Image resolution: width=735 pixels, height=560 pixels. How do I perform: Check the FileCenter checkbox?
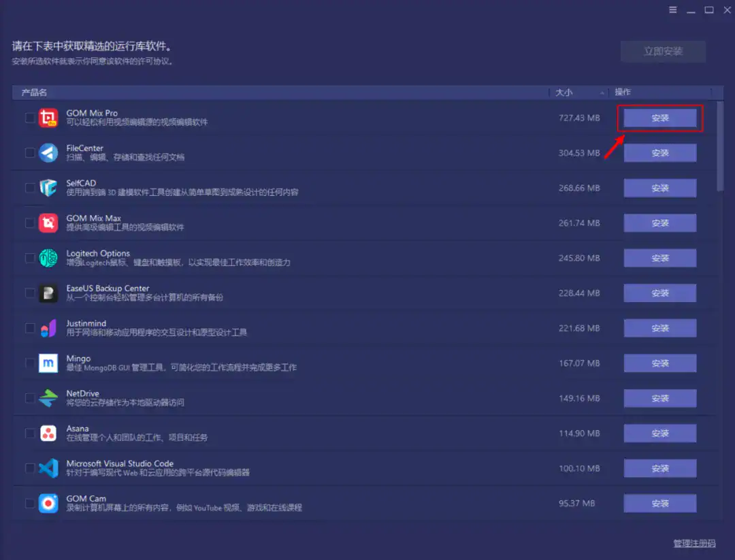[x=29, y=153]
